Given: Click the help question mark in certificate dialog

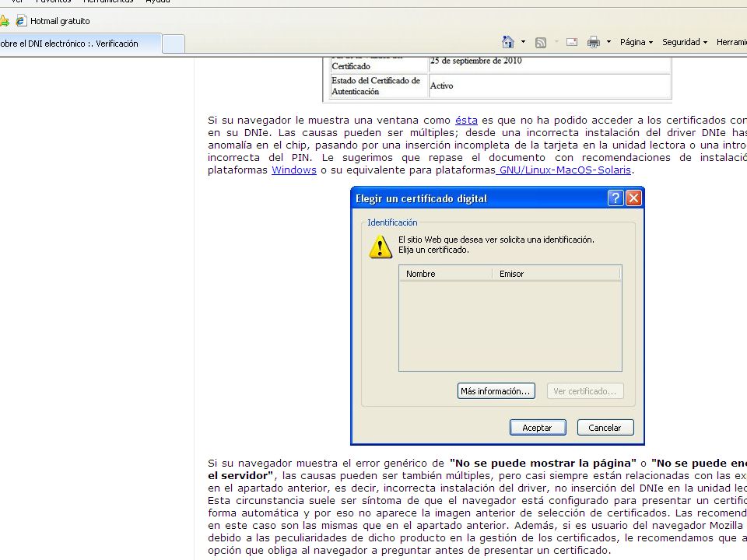Looking at the screenshot, I should tap(615, 198).
